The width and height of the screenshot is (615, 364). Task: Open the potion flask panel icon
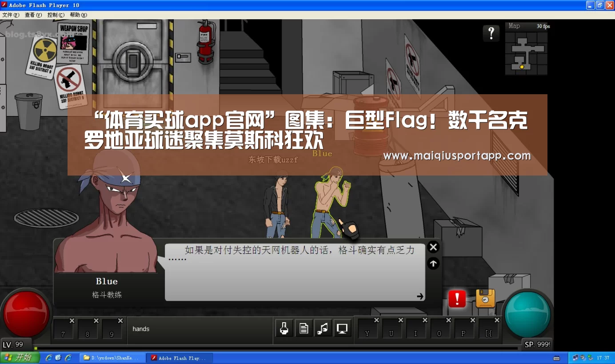click(x=284, y=328)
